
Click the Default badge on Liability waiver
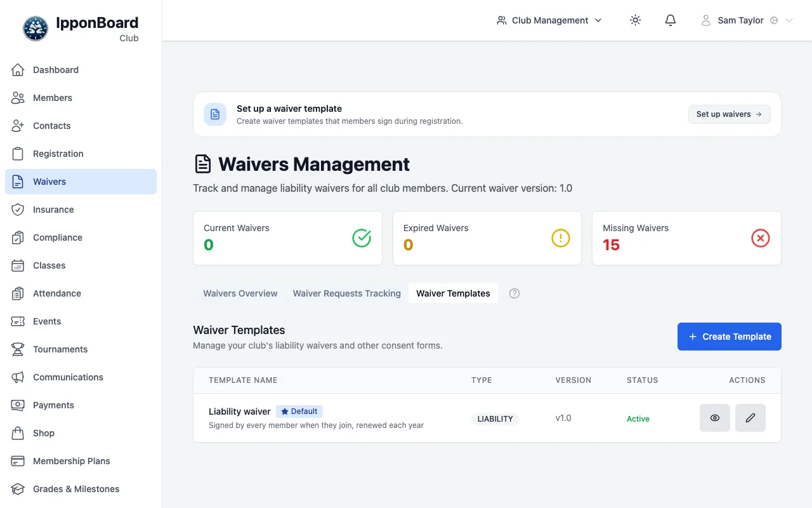click(x=299, y=411)
